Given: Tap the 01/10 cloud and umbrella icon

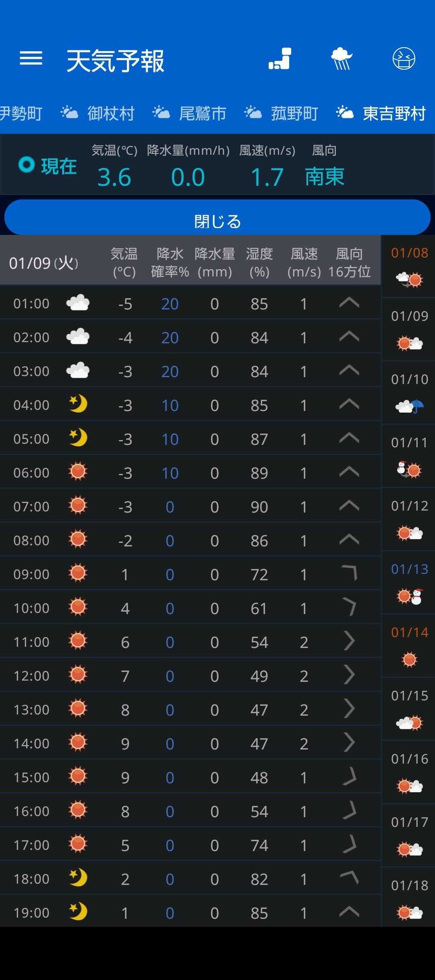Looking at the screenshot, I should tap(410, 407).
